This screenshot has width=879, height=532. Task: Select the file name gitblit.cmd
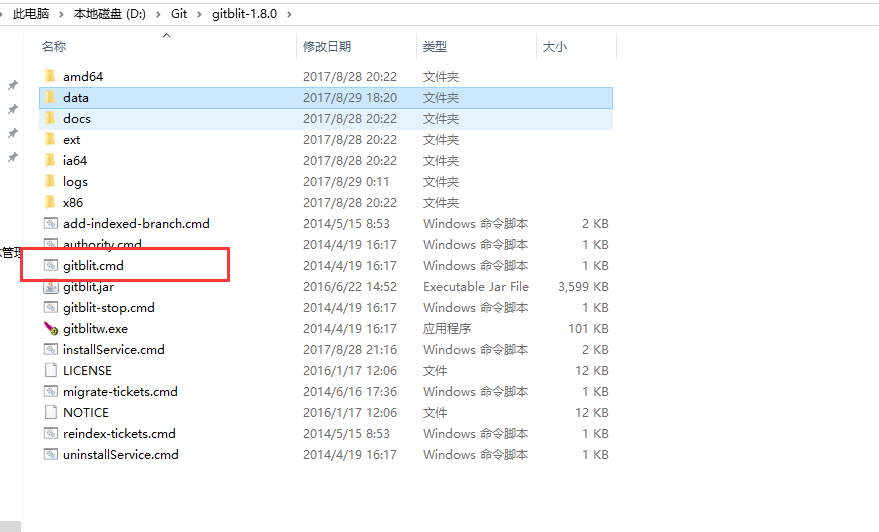tap(93, 266)
